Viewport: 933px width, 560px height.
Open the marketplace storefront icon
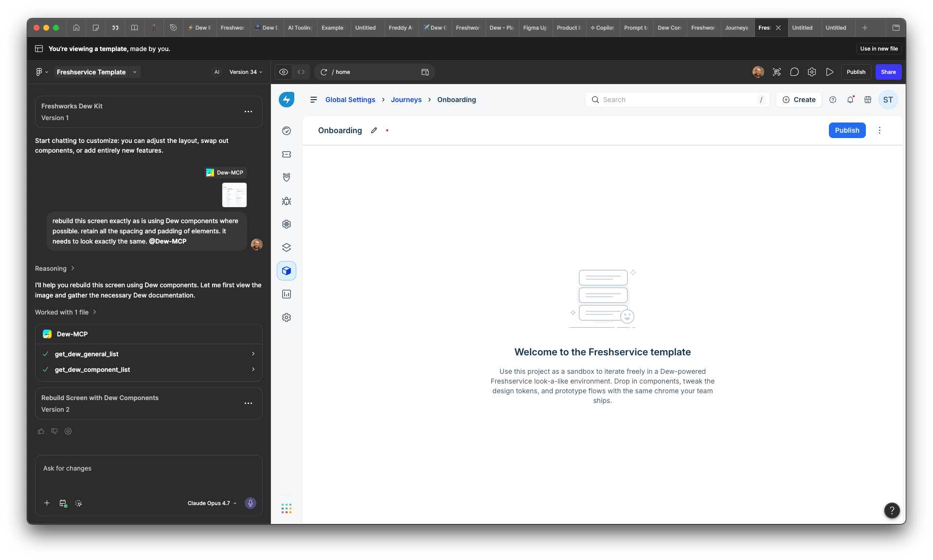click(868, 100)
